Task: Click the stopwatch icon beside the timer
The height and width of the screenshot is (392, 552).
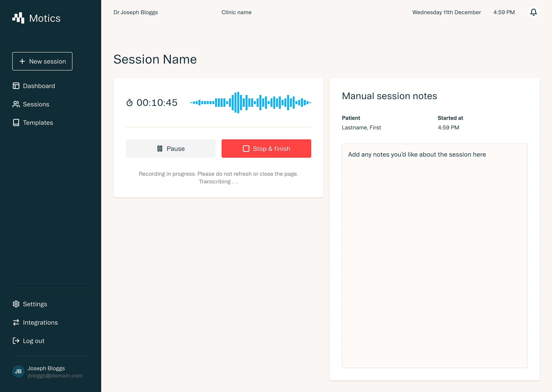Action: (x=130, y=103)
